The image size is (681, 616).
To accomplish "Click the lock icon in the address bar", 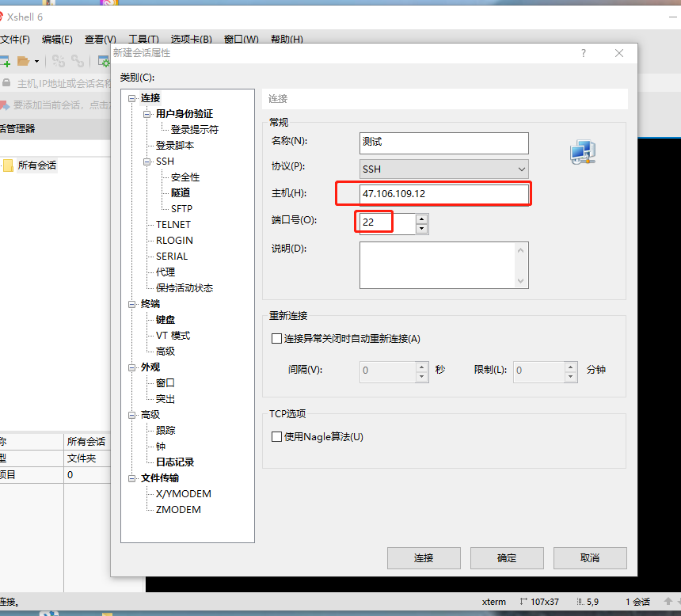I will 6,82.
